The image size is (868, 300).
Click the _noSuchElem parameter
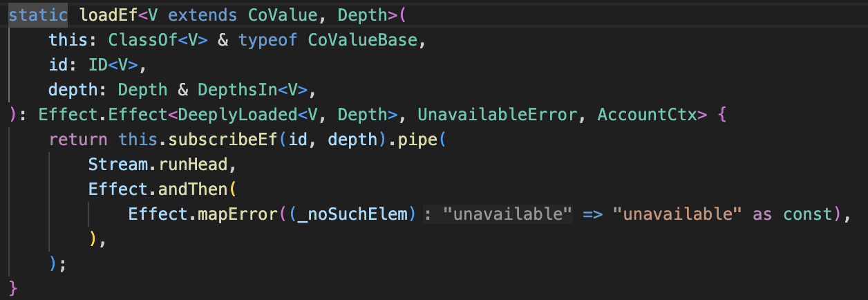[x=369, y=214]
